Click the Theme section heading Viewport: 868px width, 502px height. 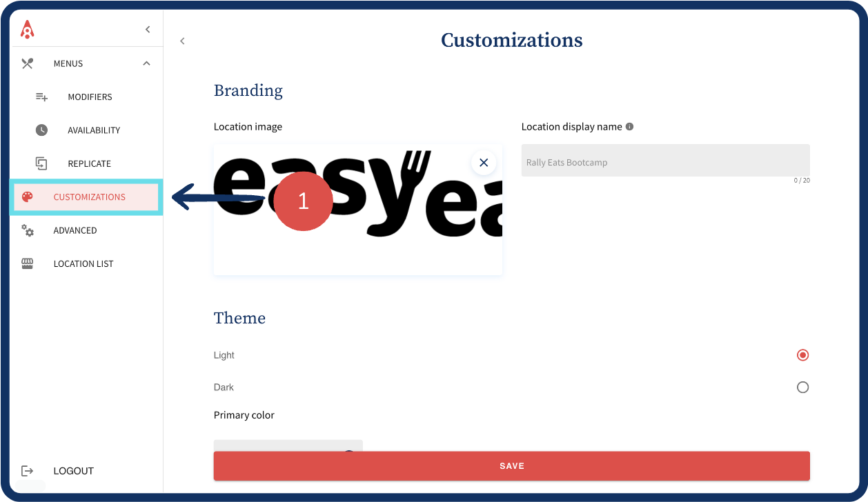pyautogui.click(x=239, y=318)
